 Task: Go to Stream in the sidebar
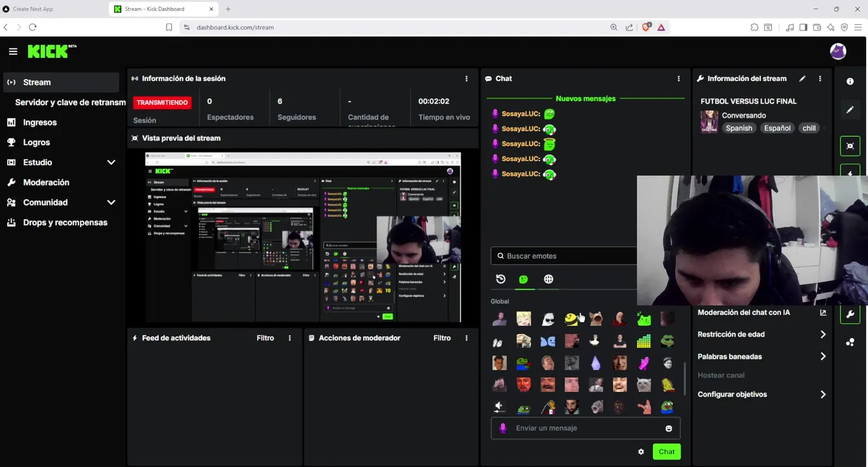point(61,82)
